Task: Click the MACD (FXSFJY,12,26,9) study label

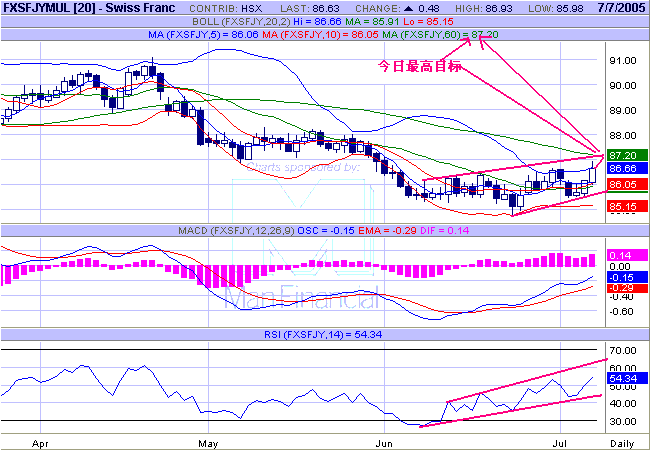Action: click(x=237, y=230)
